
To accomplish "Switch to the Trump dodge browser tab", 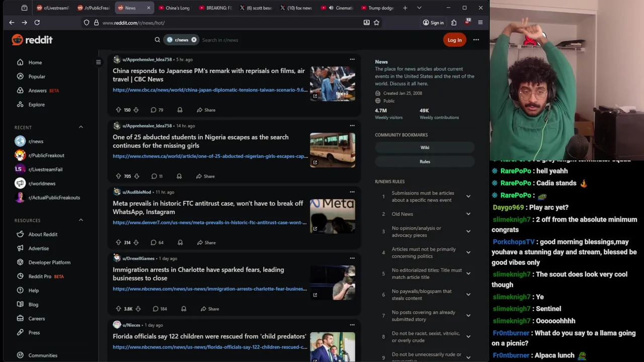I will point(377,8).
